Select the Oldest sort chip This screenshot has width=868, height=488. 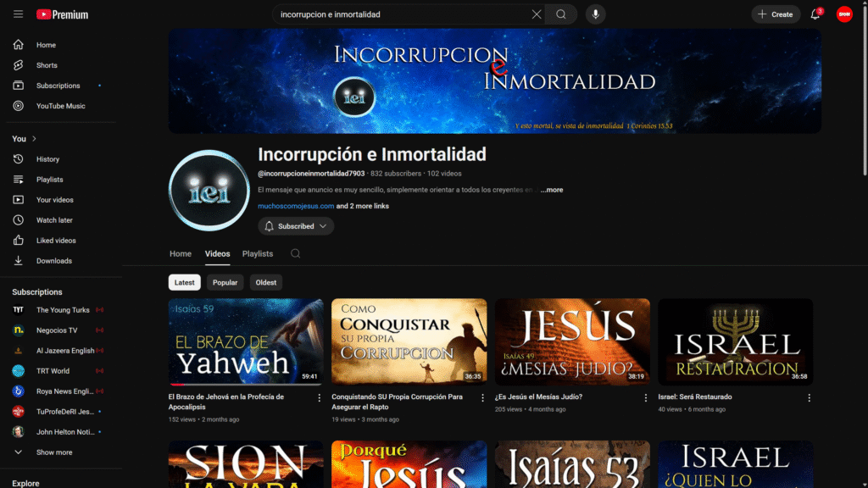coord(265,283)
